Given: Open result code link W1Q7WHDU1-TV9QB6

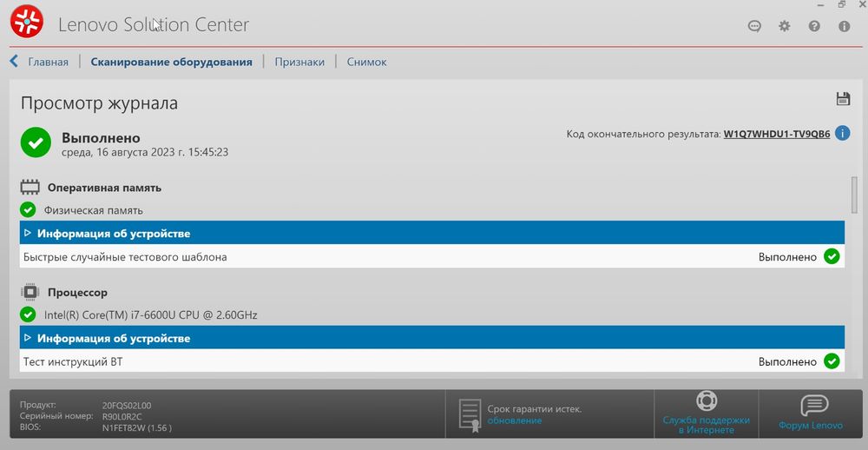Looking at the screenshot, I should (x=777, y=134).
